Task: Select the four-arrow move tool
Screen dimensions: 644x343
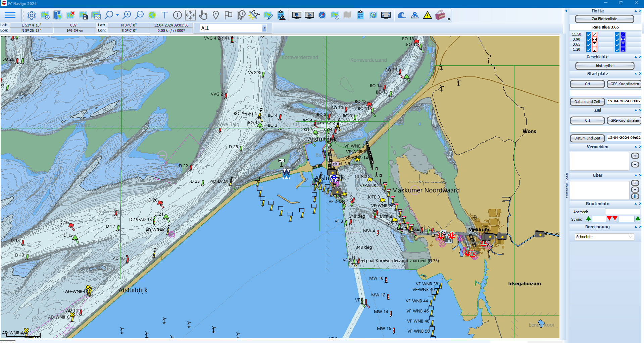Action: [x=190, y=15]
